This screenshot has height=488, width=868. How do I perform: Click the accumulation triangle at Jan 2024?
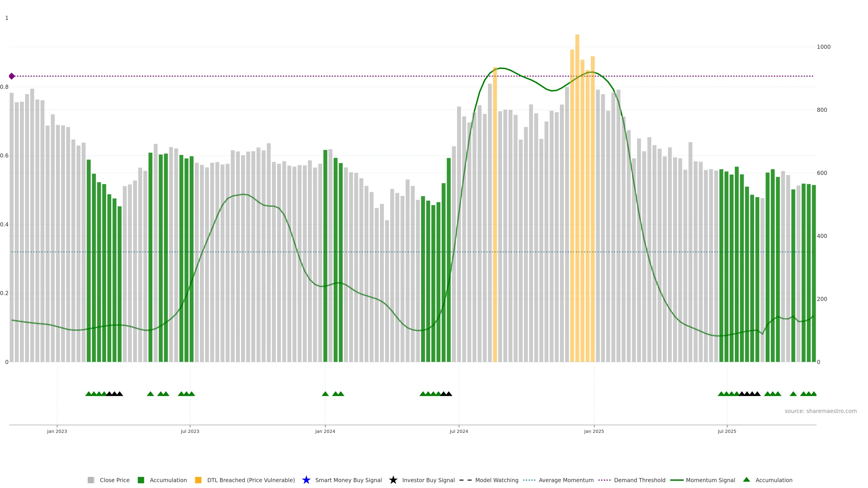coord(325,394)
